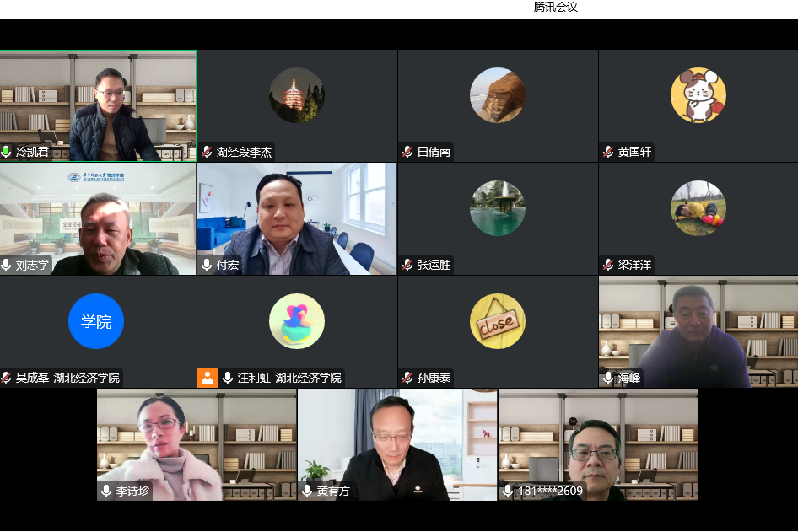
Task: Click the microphone icon beside 海峰
Action: coord(608,378)
